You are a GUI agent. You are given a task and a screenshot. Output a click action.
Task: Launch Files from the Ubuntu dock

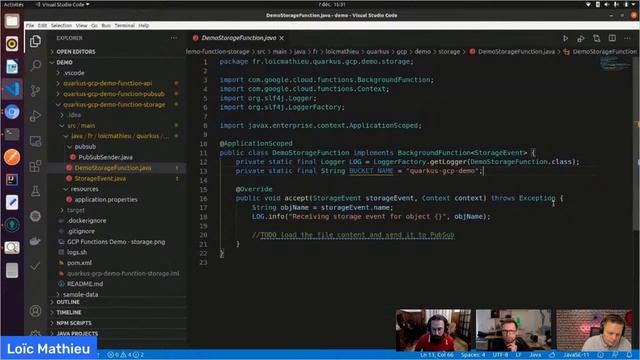tap(12, 21)
